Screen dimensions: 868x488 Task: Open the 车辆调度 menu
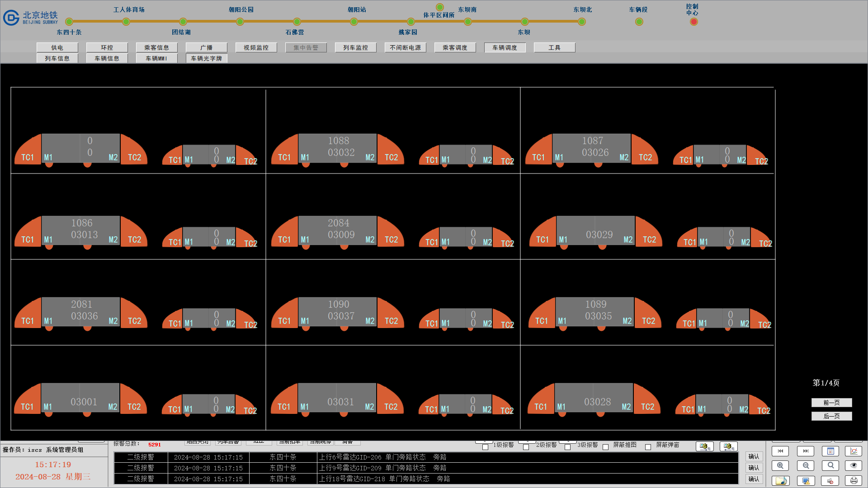tap(505, 47)
